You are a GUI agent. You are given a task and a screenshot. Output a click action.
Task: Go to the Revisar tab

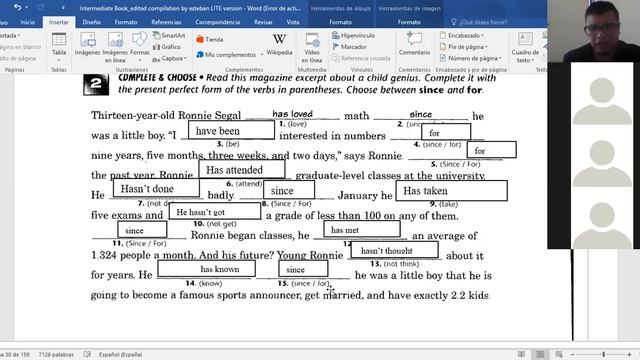click(263, 22)
